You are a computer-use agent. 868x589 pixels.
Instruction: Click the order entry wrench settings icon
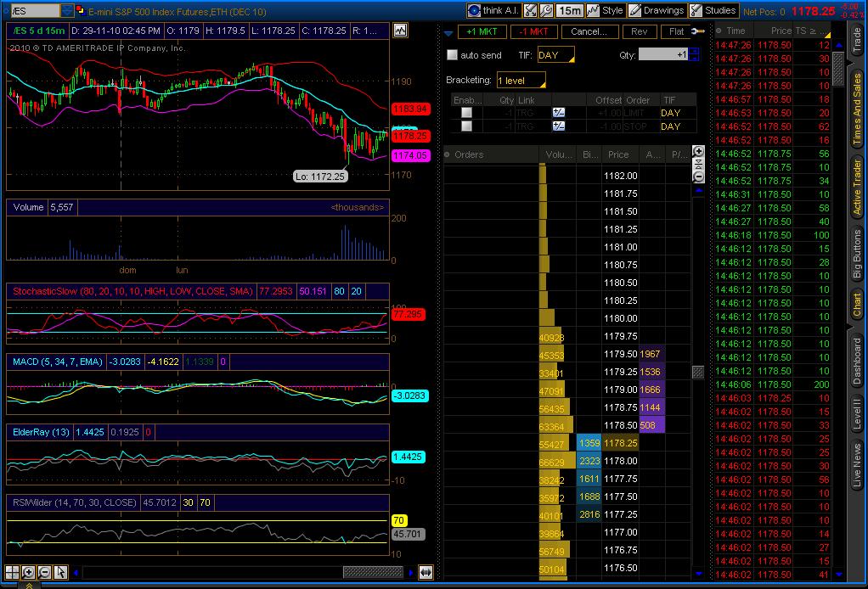coord(699,31)
